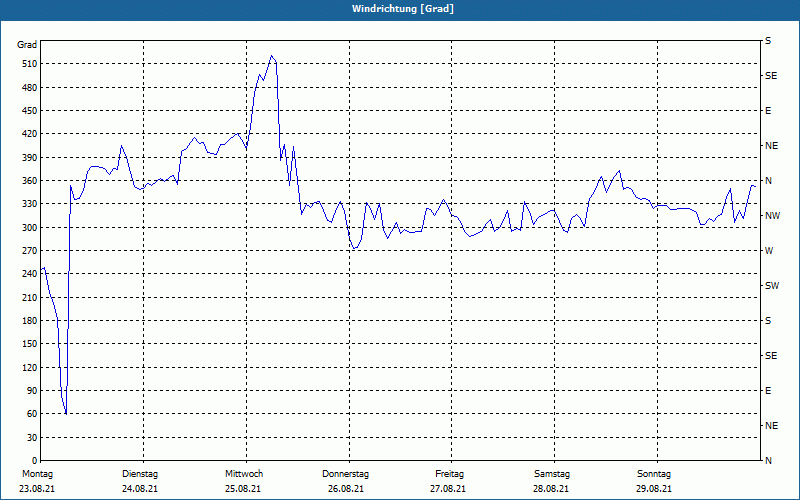Image resolution: width=800 pixels, height=500 pixels.
Task: Click the SW compass label
Action: click(x=772, y=286)
